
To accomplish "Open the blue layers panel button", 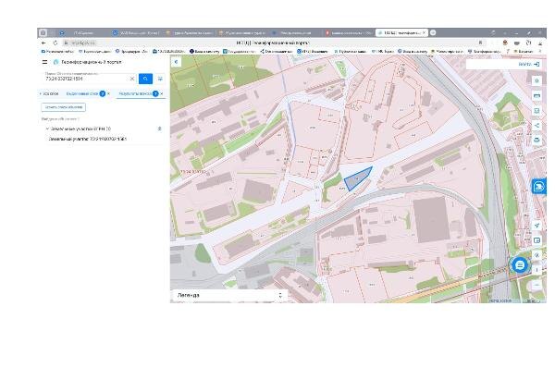I will 538,187.
